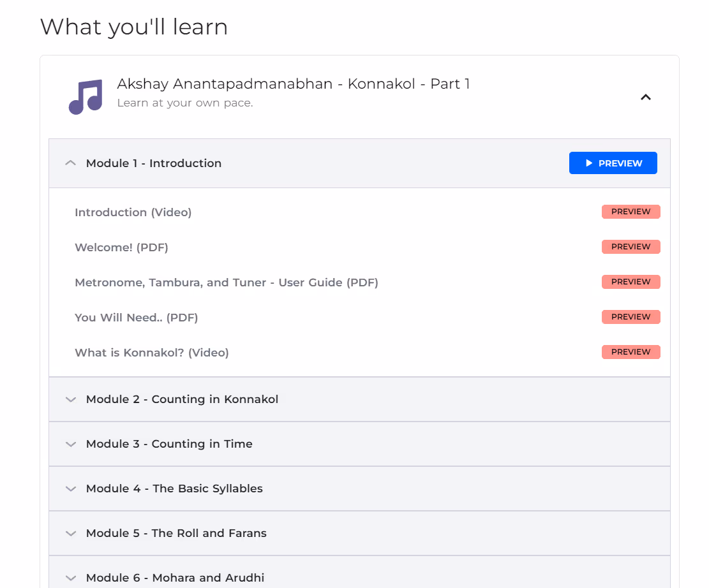Click the Module 6 - Mohara and Arudhi heading

175,578
